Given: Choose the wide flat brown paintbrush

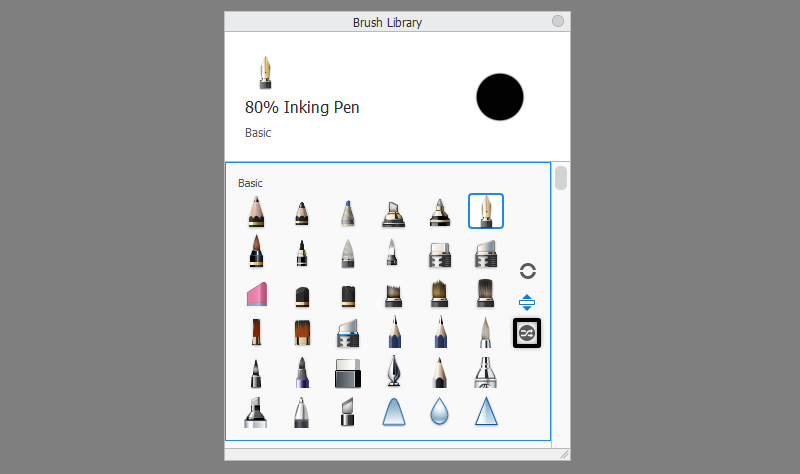Looking at the screenshot, I should click(x=302, y=333).
